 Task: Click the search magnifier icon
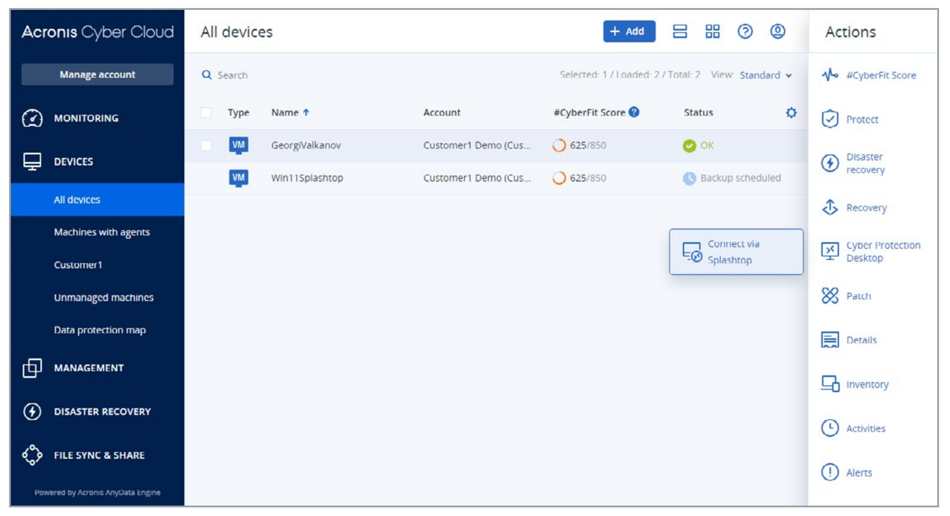[x=207, y=75]
